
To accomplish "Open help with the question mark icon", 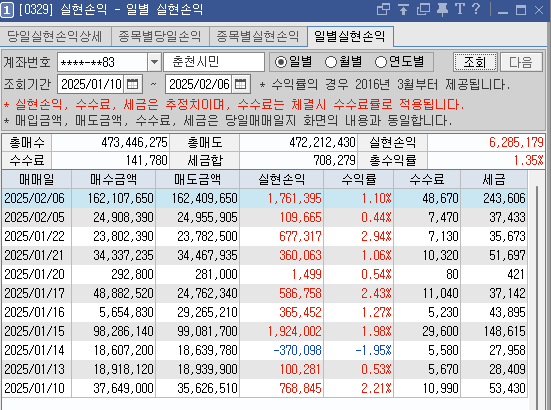I will 476,9.
